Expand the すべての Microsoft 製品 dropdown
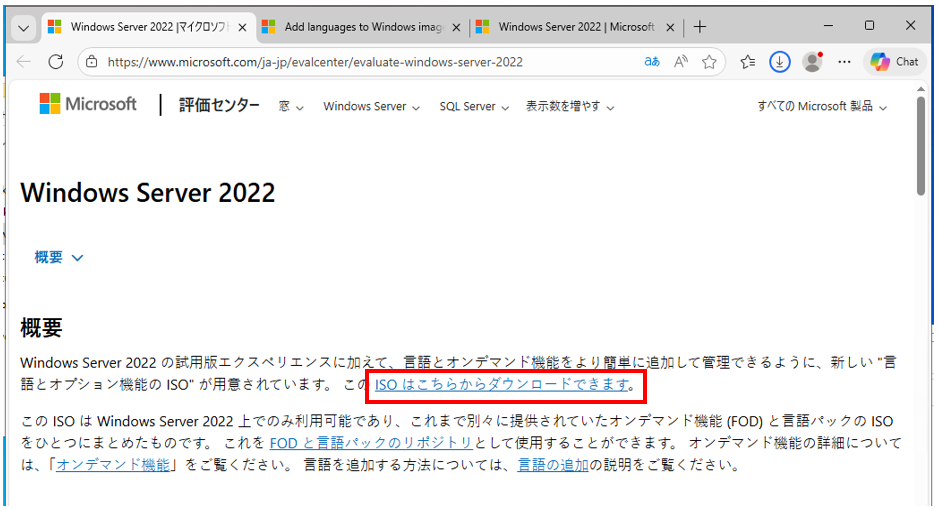Image resolution: width=939 pixels, height=509 pixels. (x=823, y=107)
